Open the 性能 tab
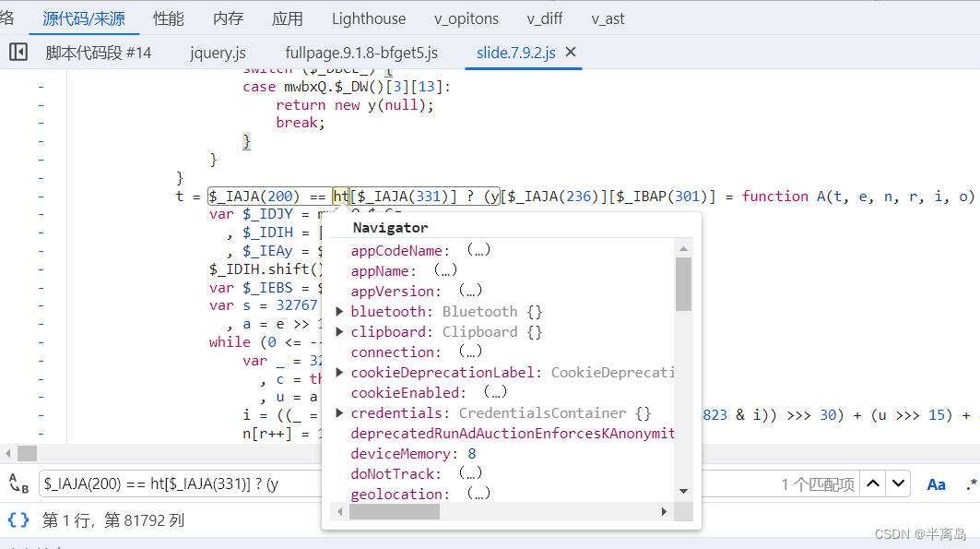Screen dimensions: 980x549 coord(169,18)
